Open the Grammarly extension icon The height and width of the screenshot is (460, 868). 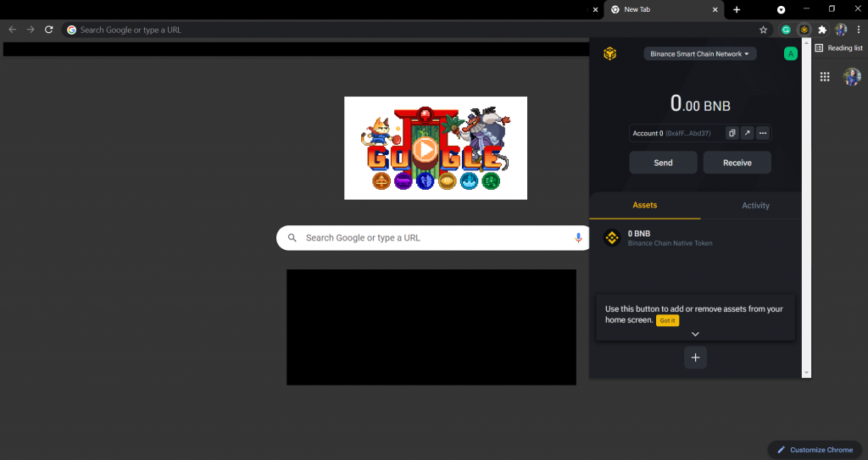pyautogui.click(x=786, y=30)
